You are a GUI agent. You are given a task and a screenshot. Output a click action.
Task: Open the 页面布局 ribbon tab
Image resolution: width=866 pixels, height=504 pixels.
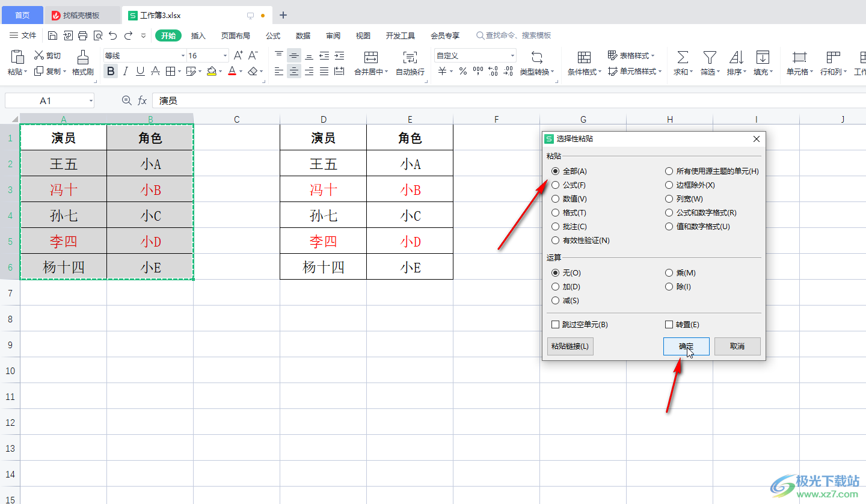[x=236, y=35]
